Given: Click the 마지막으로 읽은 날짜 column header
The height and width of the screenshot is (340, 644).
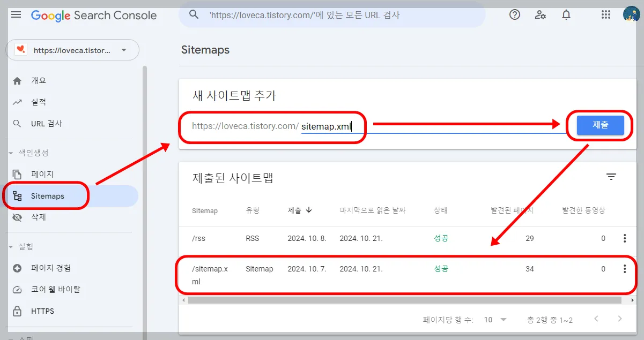Looking at the screenshot, I should click(x=373, y=210).
